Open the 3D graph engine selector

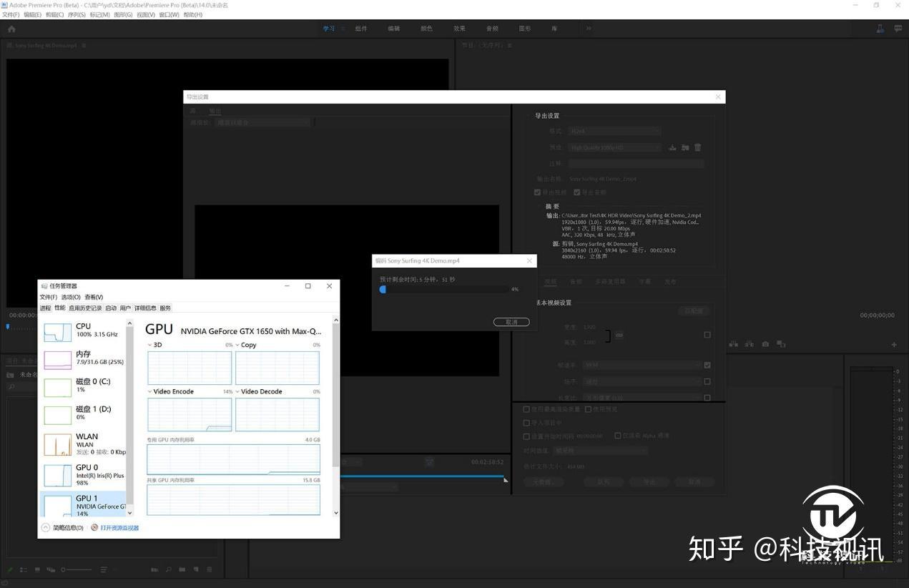pos(154,345)
